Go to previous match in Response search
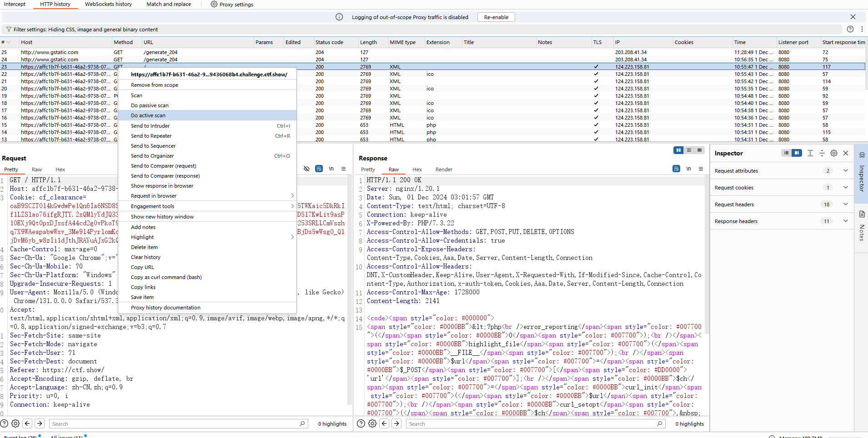The image size is (868, 438). [384, 423]
